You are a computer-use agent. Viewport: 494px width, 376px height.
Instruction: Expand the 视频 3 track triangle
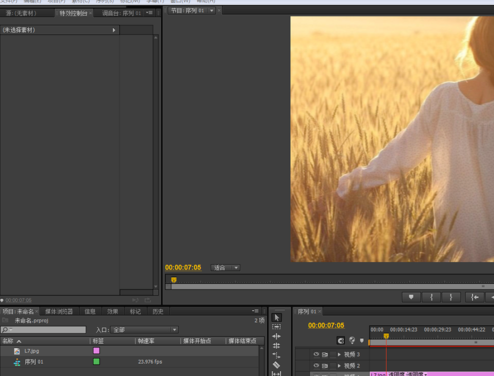(x=339, y=354)
